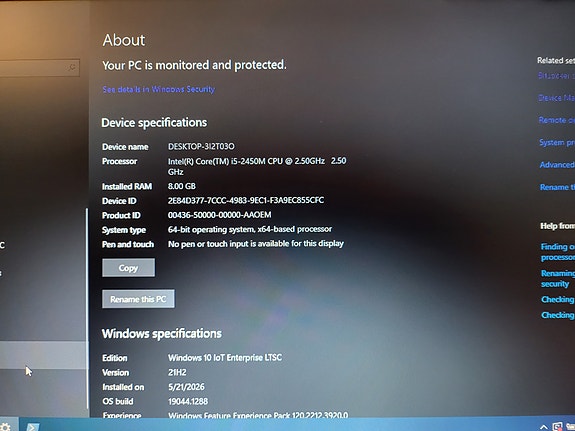Open first Checking help link
This screenshot has width=575, height=431.
558,299
